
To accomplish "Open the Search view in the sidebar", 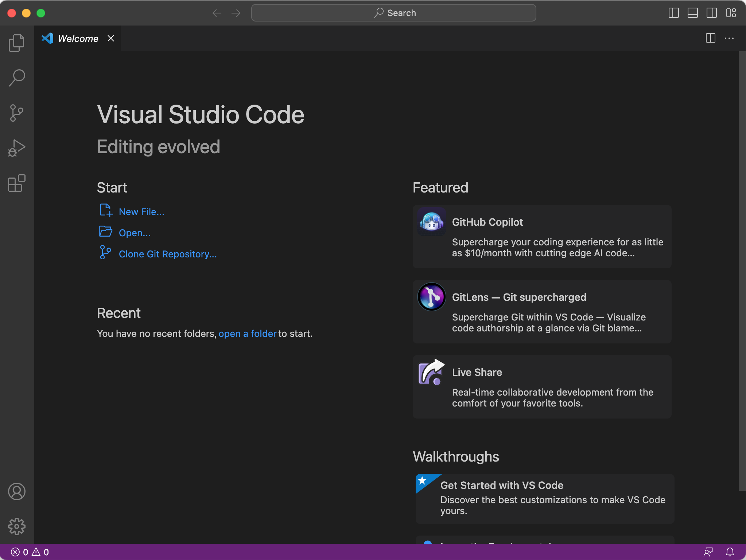I will pos(16,77).
